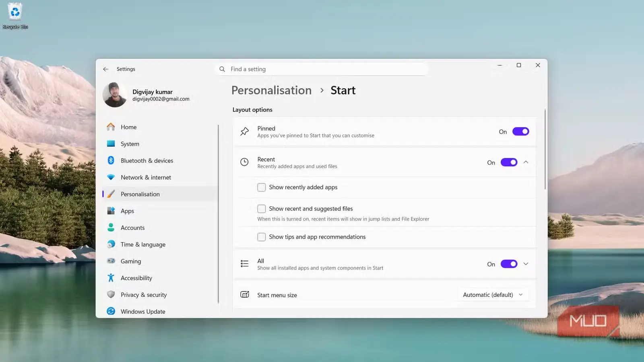Turn off the Recent toggle
Image resolution: width=644 pixels, height=362 pixels.
(509, 162)
